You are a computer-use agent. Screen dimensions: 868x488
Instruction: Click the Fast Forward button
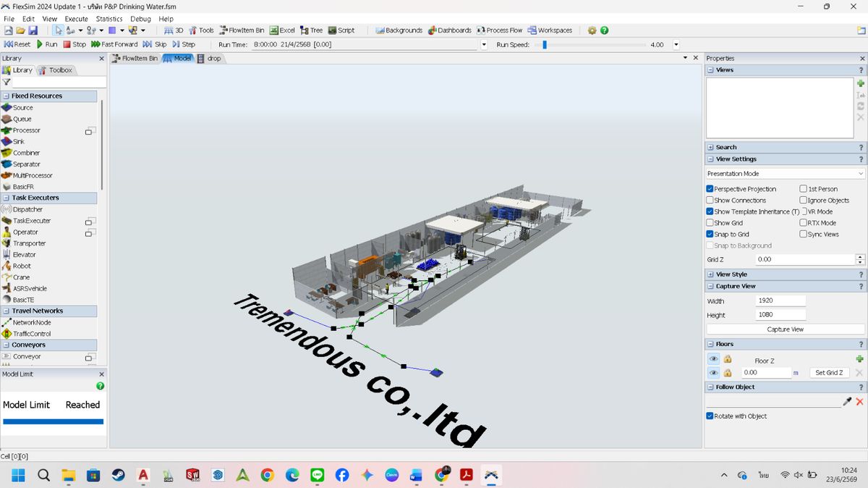(114, 44)
